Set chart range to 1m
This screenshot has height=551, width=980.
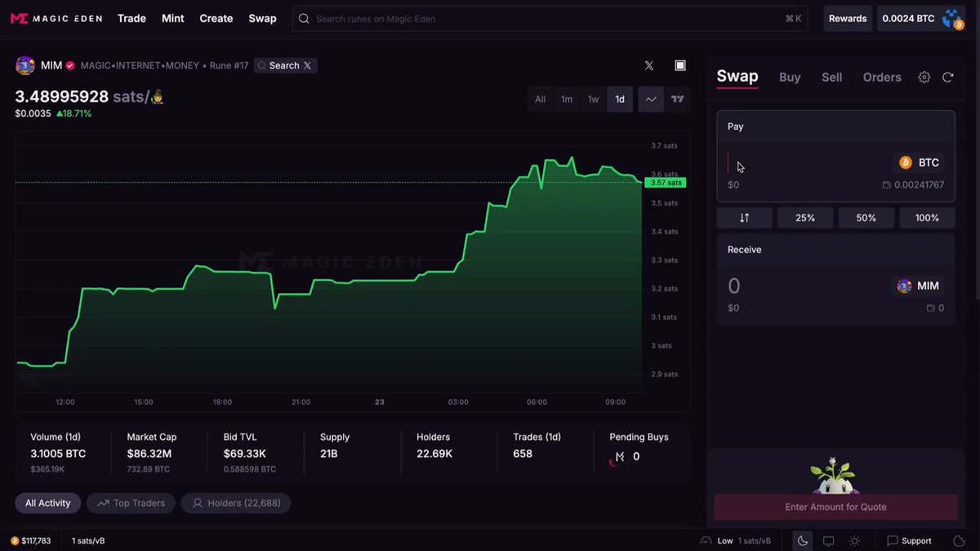[567, 99]
